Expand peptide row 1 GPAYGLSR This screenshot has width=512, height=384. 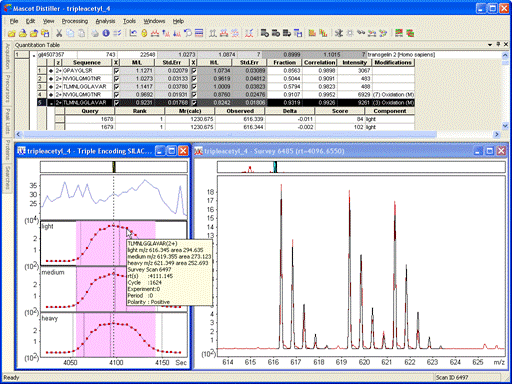click(51, 71)
